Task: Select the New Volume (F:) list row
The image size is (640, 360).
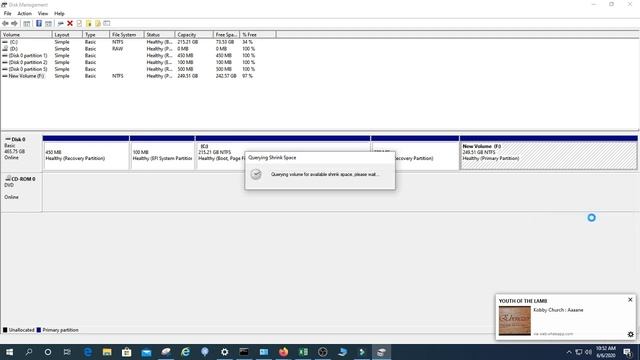Action: tap(129, 76)
